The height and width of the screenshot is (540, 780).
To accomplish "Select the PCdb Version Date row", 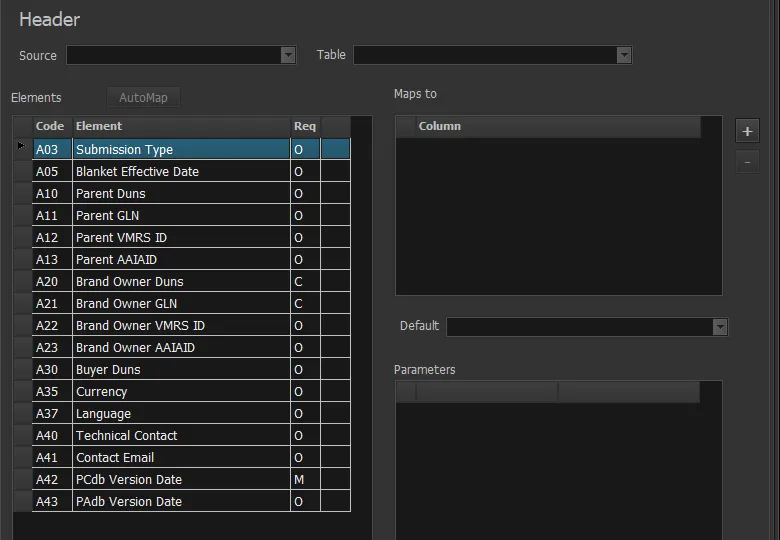I will (180, 479).
